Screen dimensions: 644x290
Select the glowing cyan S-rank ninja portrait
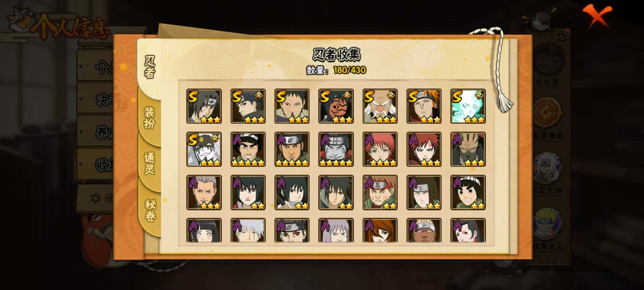[x=468, y=106]
